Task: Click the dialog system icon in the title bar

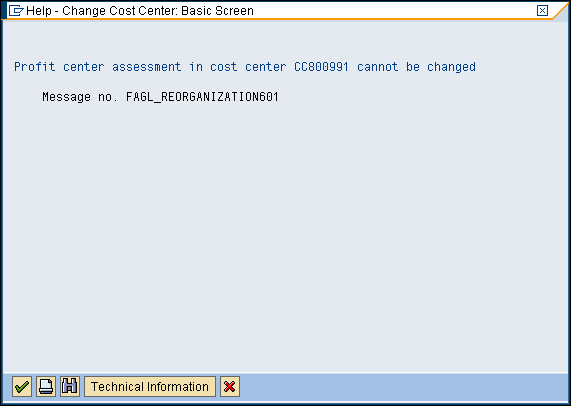Action: (16, 11)
